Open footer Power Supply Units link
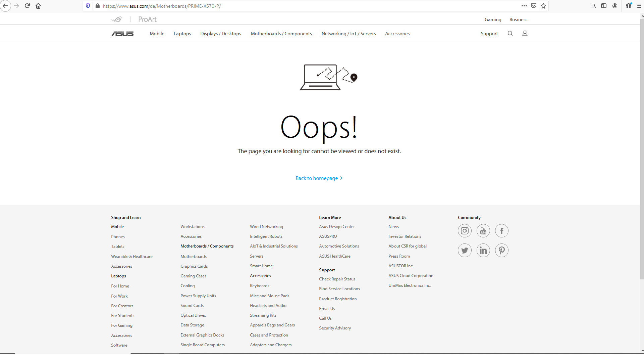 click(x=198, y=296)
